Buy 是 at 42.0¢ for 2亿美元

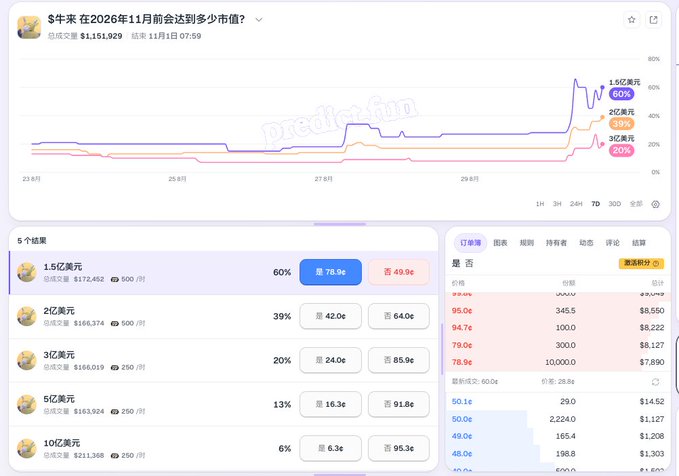point(330,316)
